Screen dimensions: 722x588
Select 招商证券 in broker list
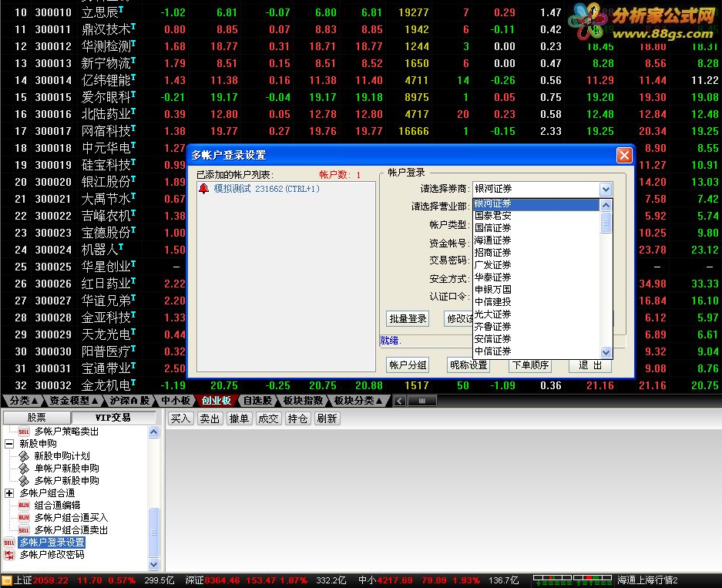click(536, 253)
